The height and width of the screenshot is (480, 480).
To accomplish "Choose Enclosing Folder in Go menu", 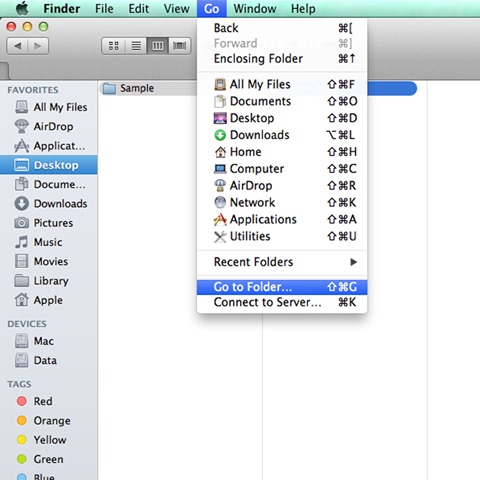I will point(282,59).
